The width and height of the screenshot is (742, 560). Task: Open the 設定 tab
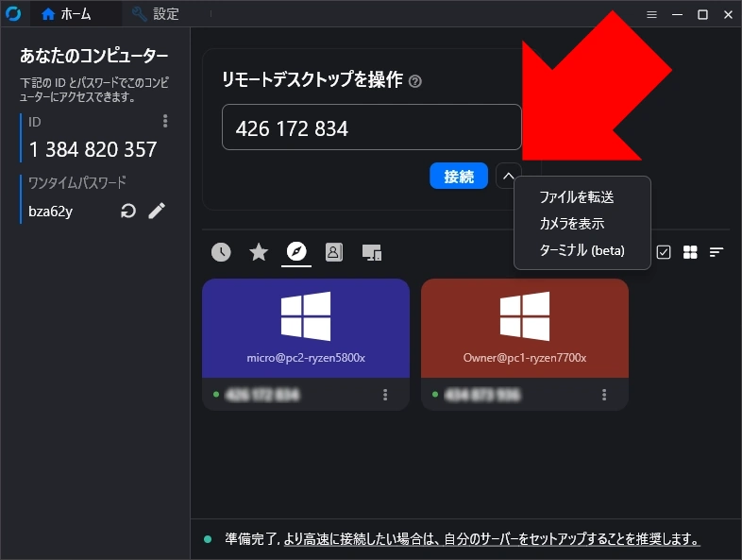[x=155, y=14]
